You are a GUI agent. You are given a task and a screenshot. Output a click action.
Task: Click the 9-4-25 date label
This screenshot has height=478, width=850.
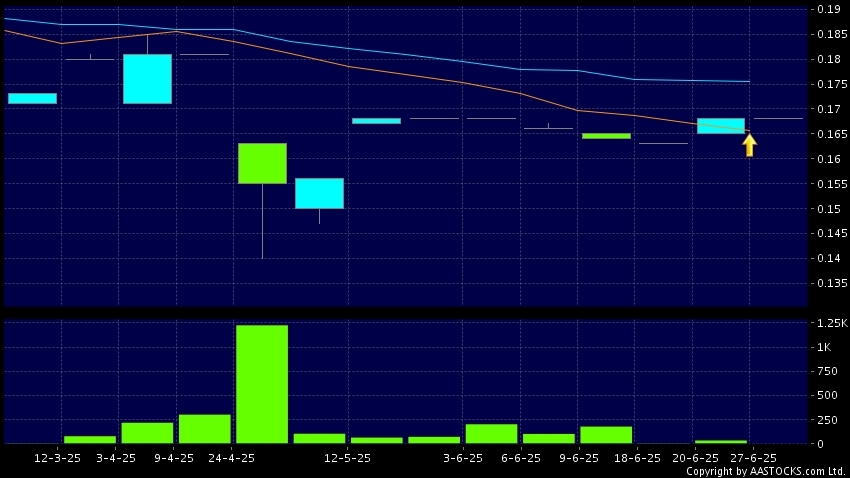coord(174,458)
